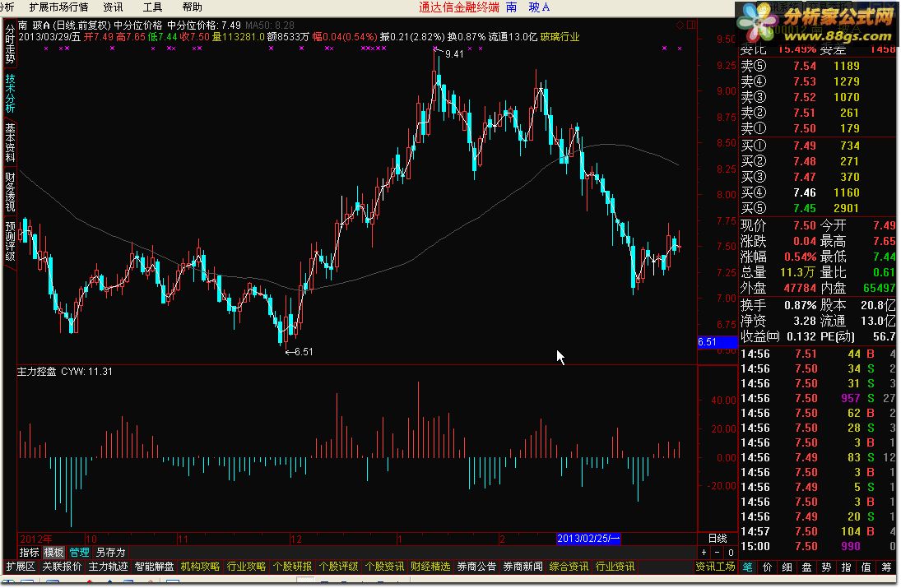Open the 扩展市场行情 menu
Viewport: 901px width, 588px height.
pyautogui.click(x=58, y=7)
